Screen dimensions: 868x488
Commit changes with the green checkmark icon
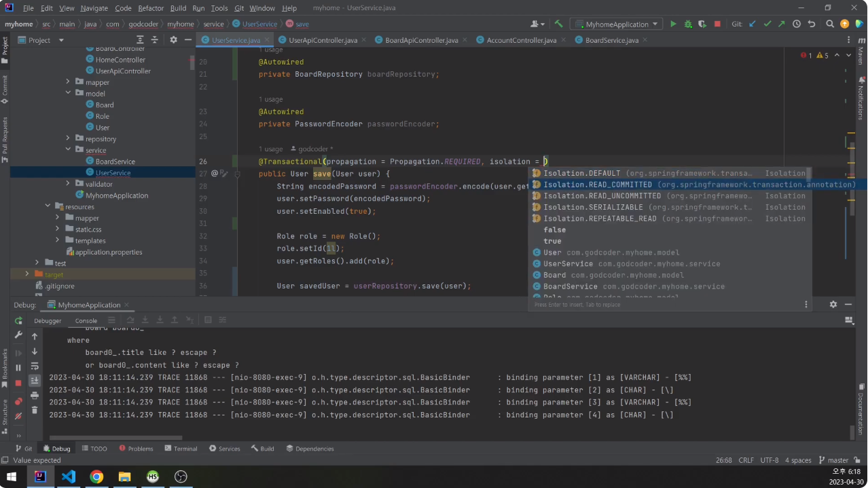767,24
